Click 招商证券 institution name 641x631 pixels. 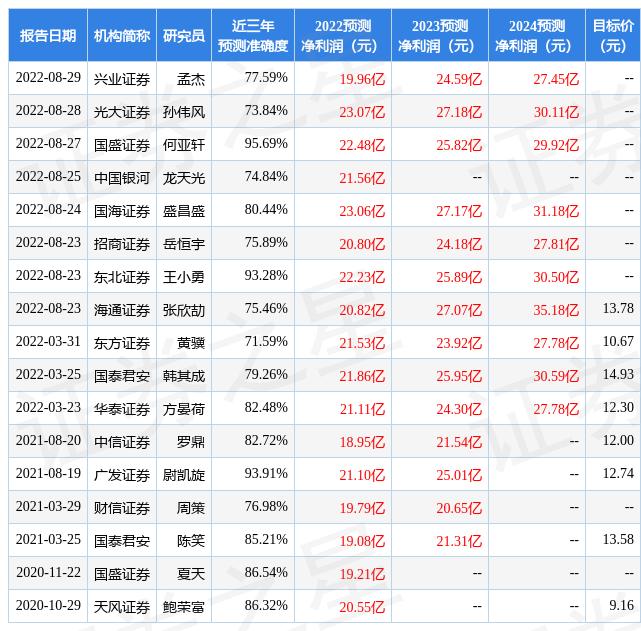(x=121, y=244)
